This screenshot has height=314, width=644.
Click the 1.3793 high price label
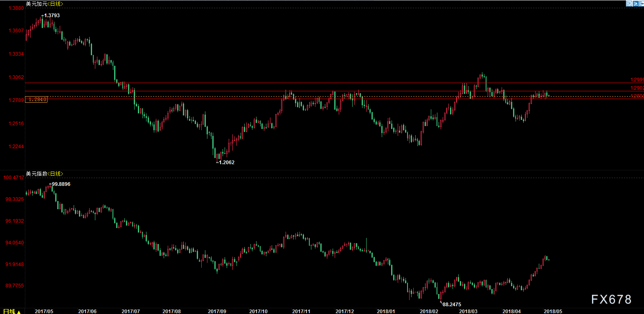click(x=51, y=16)
